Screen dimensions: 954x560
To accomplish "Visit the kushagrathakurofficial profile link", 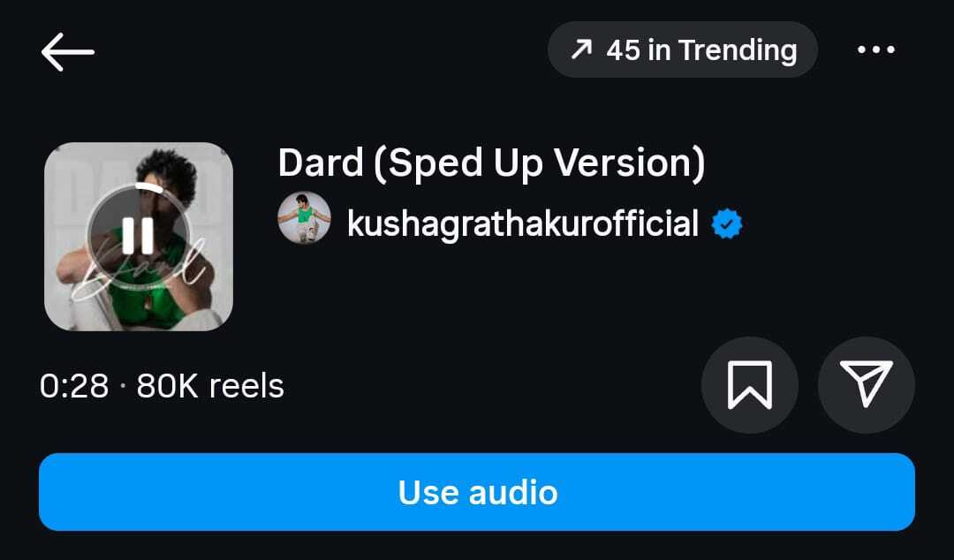I will [x=523, y=224].
